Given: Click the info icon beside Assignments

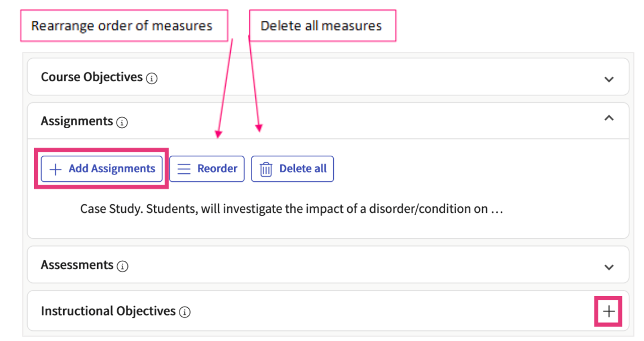Looking at the screenshot, I should (x=122, y=123).
